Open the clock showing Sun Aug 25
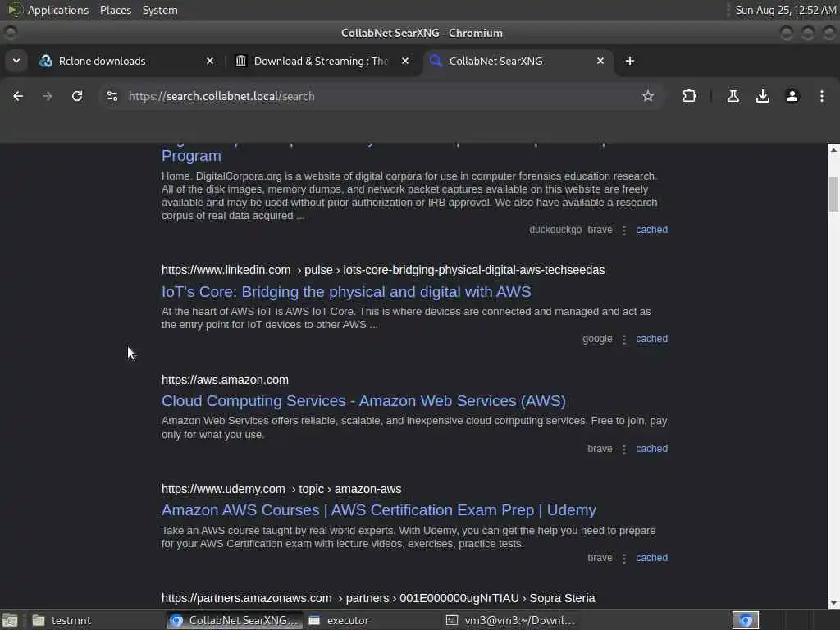Image resolution: width=840 pixels, height=630 pixels. (785, 10)
